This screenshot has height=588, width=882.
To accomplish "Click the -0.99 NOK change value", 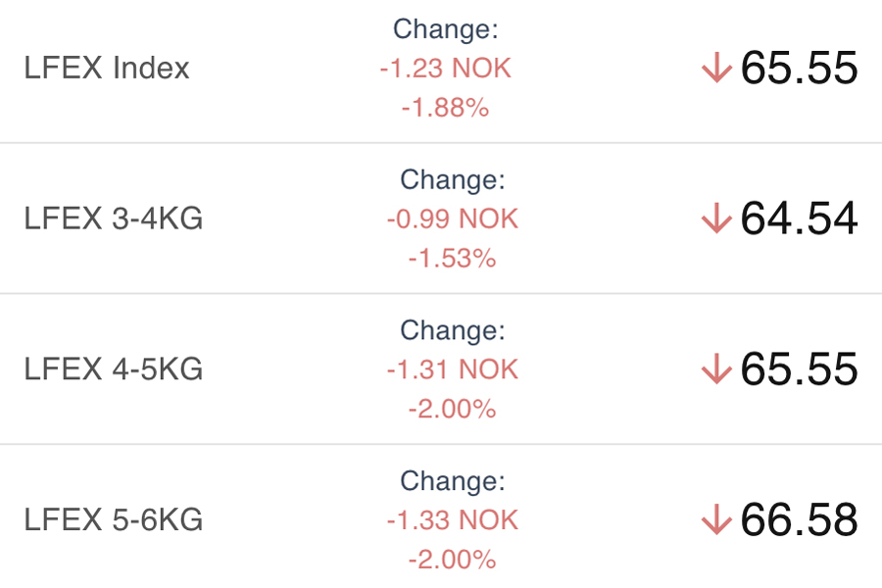I will (x=452, y=219).
